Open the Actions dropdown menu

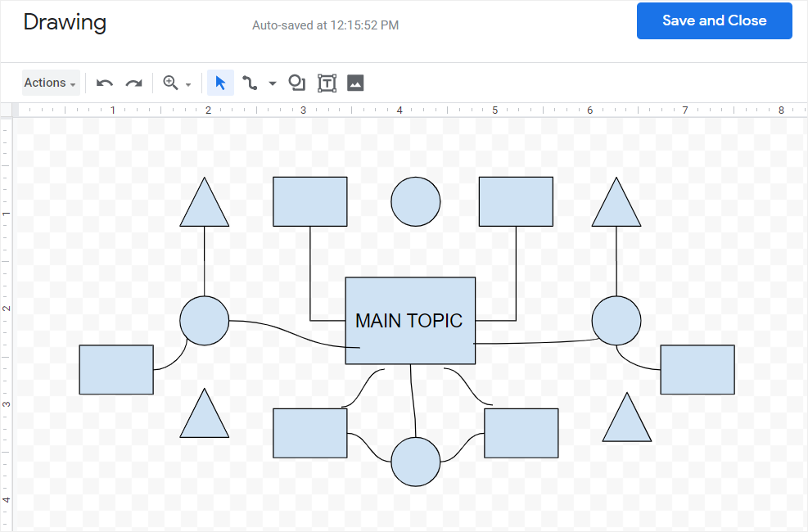(x=50, y=83)
